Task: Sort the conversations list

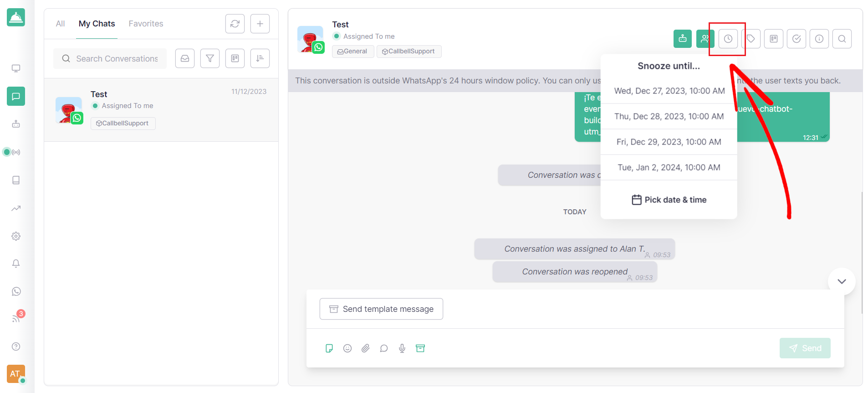Action: pos(260,58)
